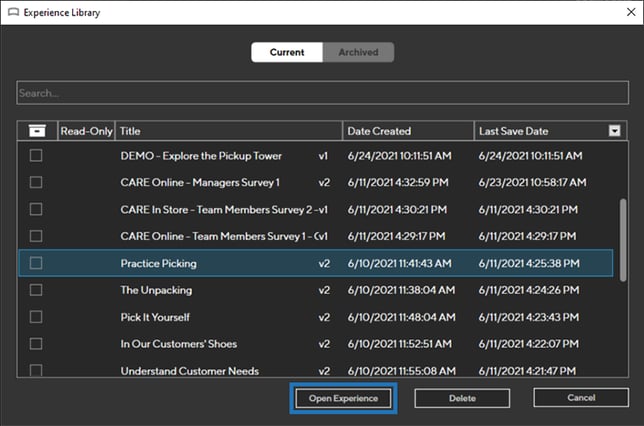Click date created '6/11/2021 4:30:21 PM'
644x426 pixels.
click(397, 210)
